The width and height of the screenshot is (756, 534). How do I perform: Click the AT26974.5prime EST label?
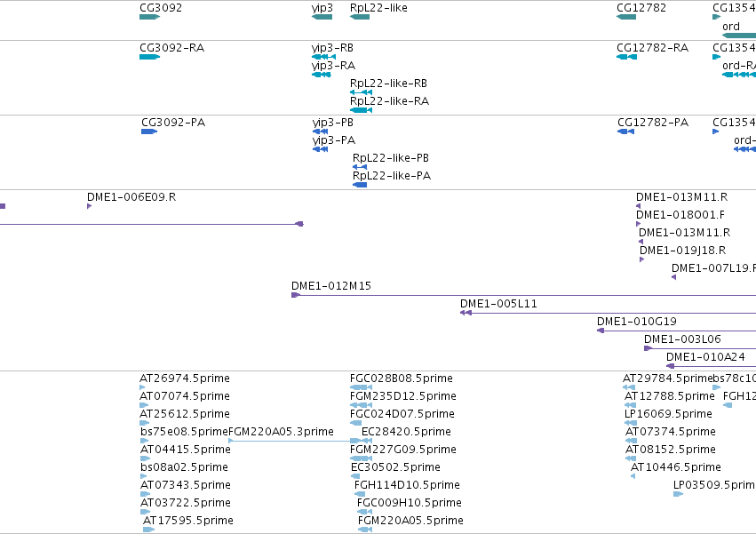click(x=185, y=379)
